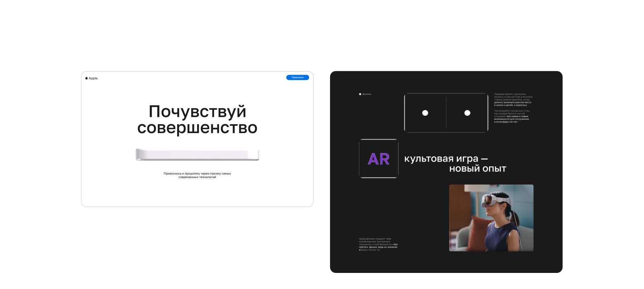The width and height of the screenshot is (644, 289).
Task: Click the white domino product image
Action: [x=197, y=155]
